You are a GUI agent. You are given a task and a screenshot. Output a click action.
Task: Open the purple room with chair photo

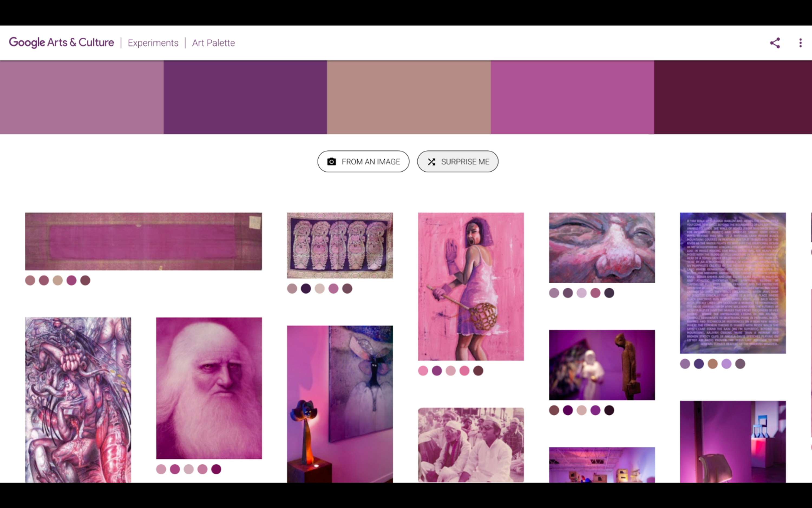point(733,441)
